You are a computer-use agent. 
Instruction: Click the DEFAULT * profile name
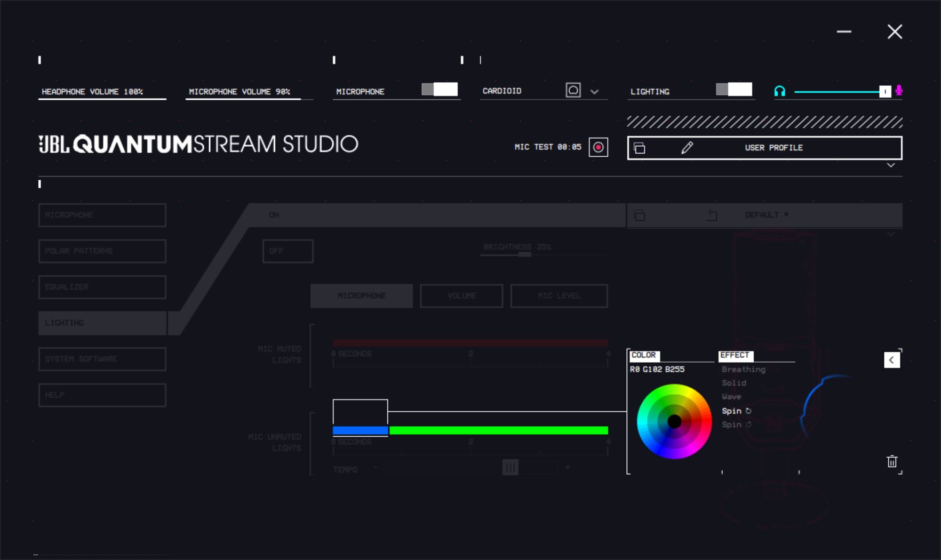click(x=767, y=215)
